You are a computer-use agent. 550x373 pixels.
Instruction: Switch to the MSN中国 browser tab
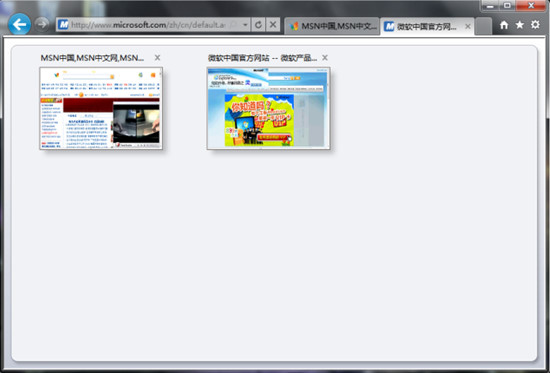(332, 26)
